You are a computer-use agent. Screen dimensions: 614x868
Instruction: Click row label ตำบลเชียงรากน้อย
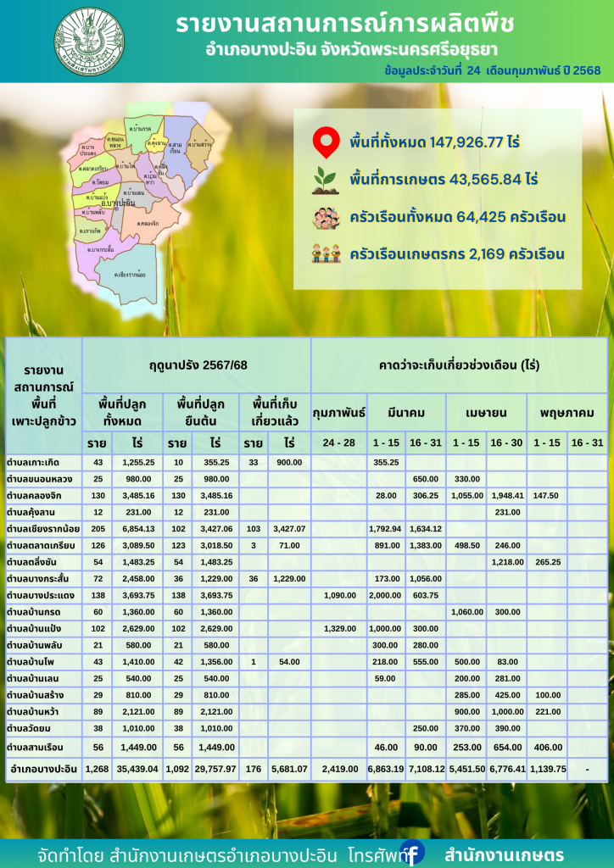click(x=44, y=529)
